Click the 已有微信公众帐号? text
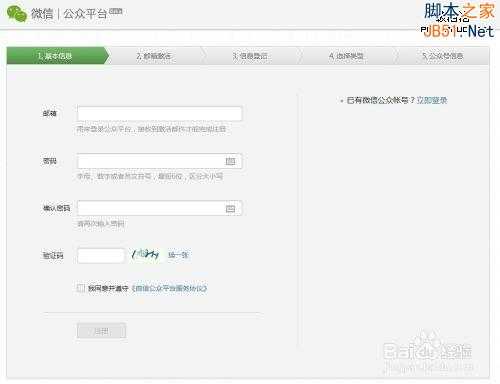Viewport: 500px width, 384px height. (x=381, y=100)
